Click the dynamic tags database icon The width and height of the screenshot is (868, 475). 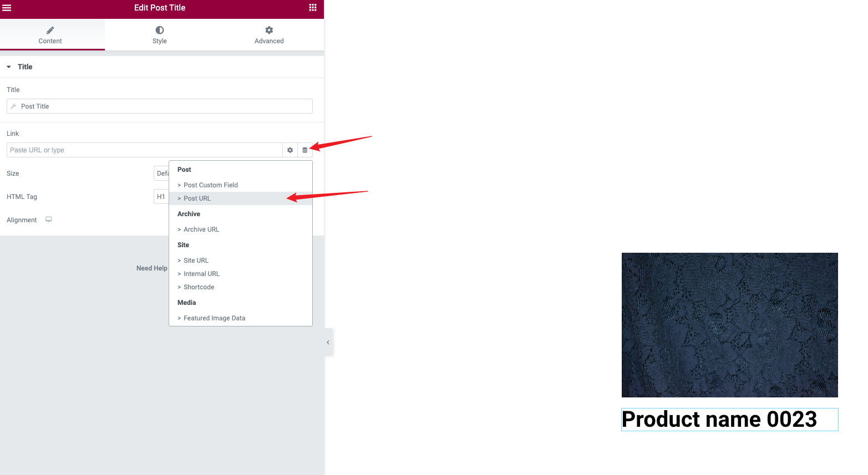click(305, 150)
